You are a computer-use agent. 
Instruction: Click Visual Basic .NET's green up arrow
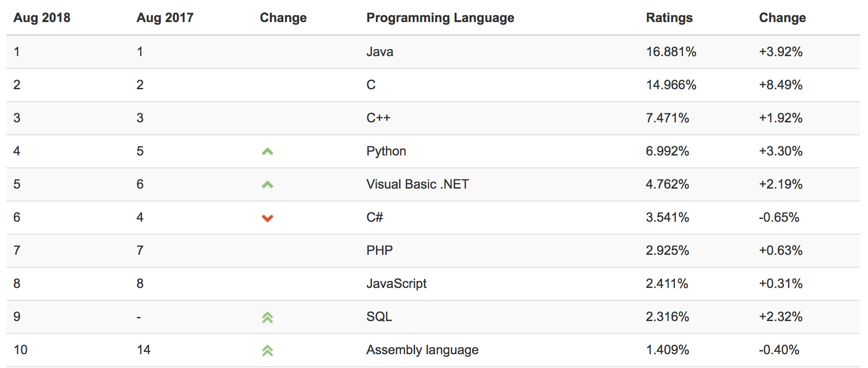(x=268, y=184)
